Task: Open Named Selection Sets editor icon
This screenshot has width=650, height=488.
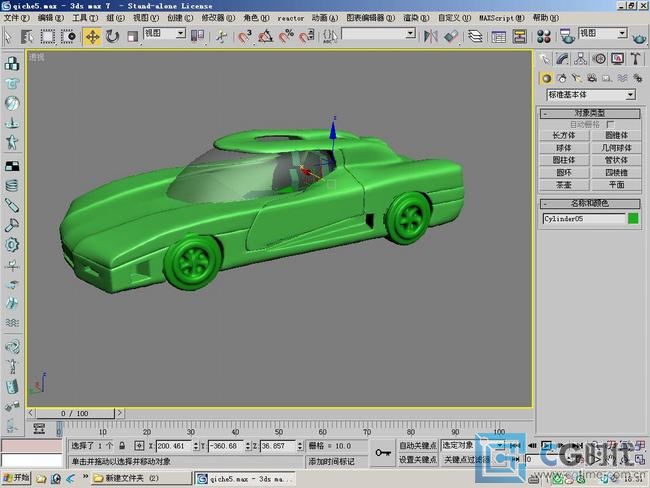Action: (330, 36)
